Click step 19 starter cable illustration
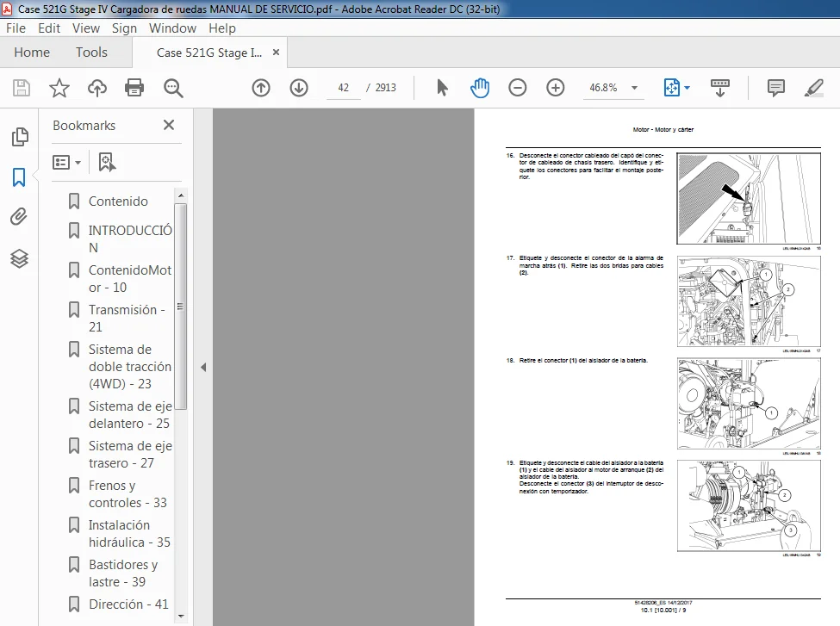The width and height of the screenshot is (840, 626). click(x=749, y=505)
